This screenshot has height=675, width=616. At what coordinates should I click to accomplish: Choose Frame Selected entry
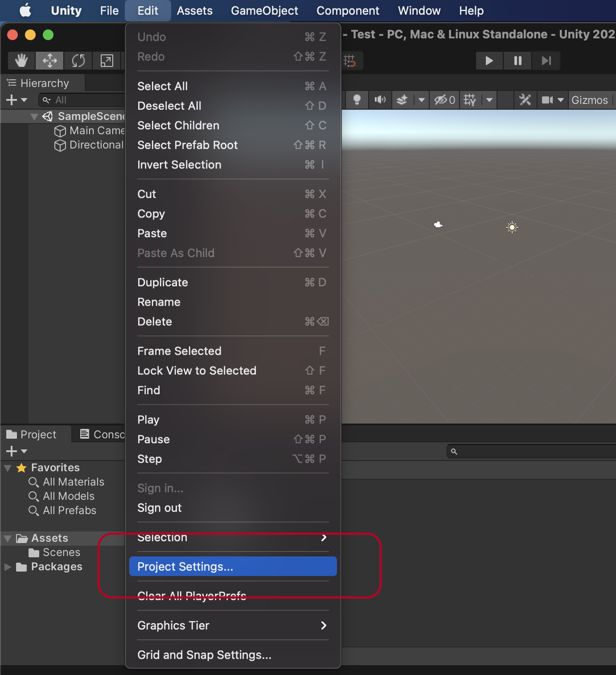[233, 351]
